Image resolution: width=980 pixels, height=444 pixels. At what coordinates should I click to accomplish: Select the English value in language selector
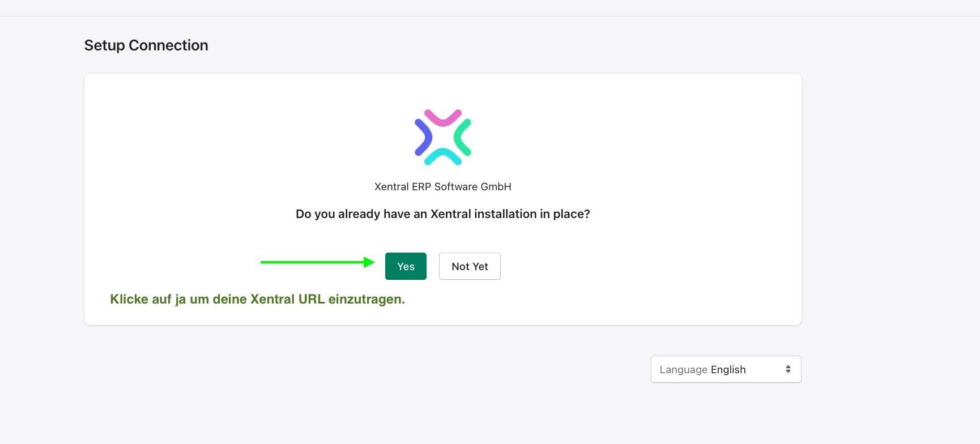pos(728,370)
